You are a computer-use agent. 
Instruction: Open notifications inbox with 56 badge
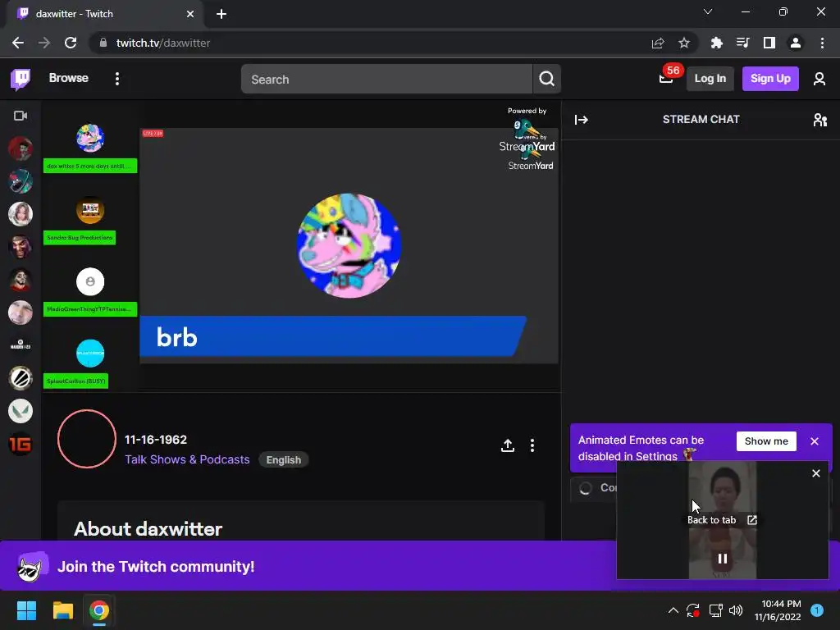[666, 79]
